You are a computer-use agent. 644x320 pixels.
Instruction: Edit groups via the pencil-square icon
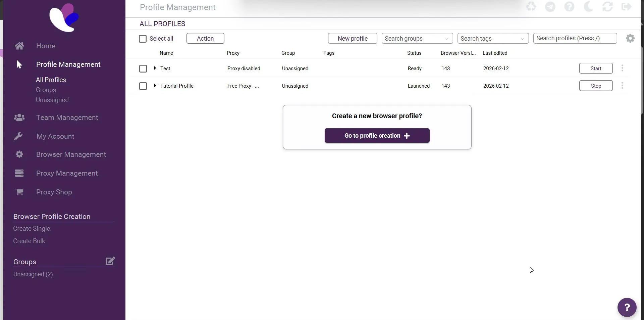coord(110,261)
